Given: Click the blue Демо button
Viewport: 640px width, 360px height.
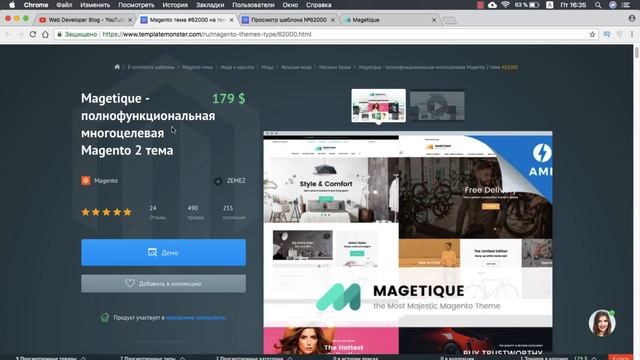Looking at the screenshot, I should tap(163, 253).
